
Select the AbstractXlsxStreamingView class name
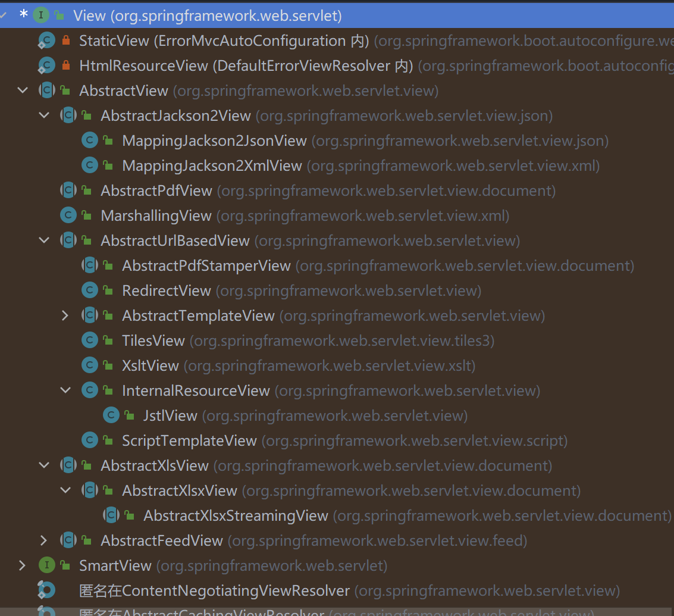[236, 516]
